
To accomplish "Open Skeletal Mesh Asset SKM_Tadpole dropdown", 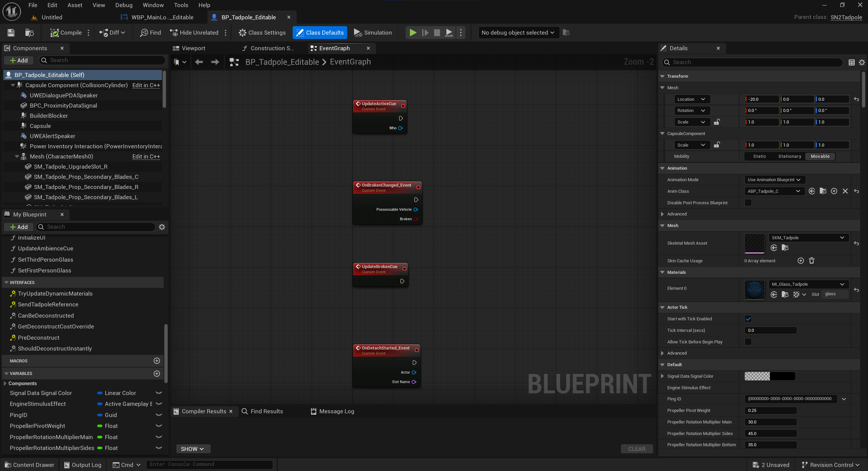I will click(x=809, y=238).
